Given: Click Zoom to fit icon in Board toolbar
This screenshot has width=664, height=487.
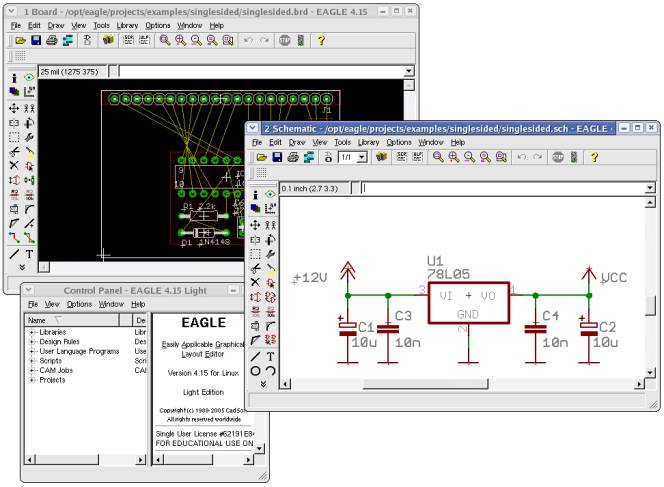Looking at the screenshot, I should [x=165, y=41].
